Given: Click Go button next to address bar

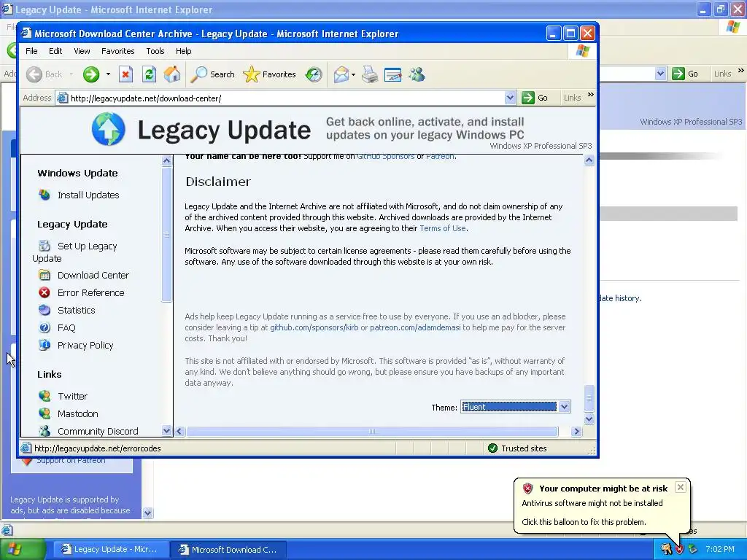Looking at the screenshot, I should pos(535,98).
